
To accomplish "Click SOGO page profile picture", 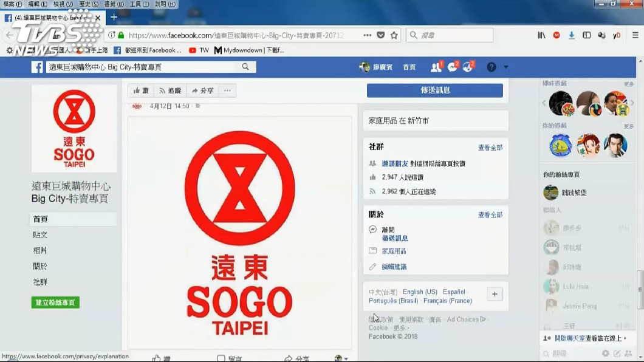I will pos(74,129).
